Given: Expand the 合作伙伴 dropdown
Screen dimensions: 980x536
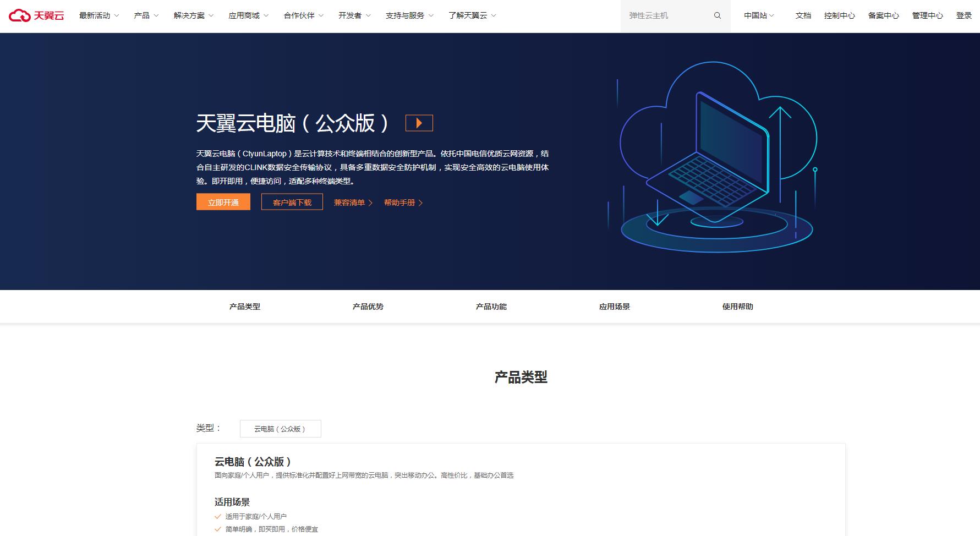Looking at the screenshot, I should click(304, 15).
